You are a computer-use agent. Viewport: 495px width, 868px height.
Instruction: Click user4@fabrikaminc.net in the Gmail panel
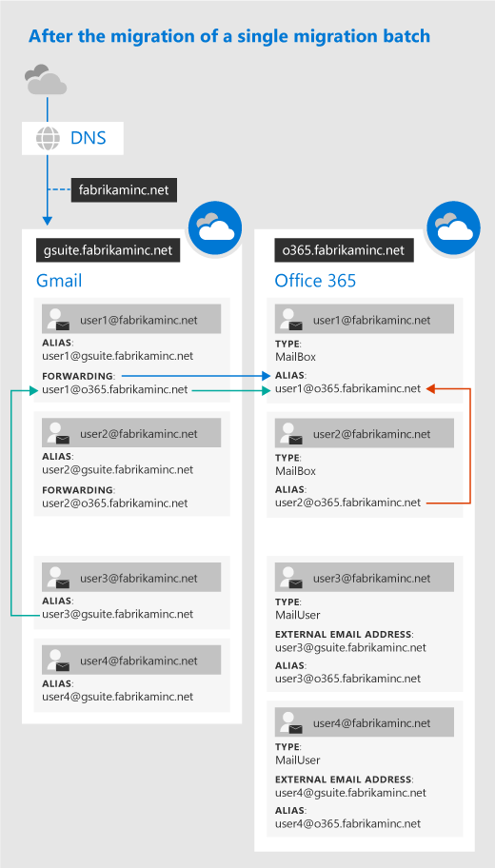(138, 661)
